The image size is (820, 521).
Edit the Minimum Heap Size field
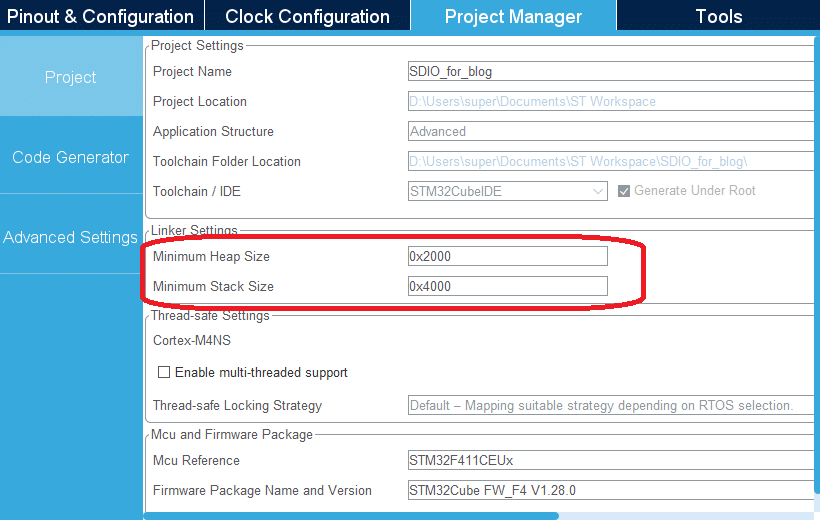tap(507, 256)
